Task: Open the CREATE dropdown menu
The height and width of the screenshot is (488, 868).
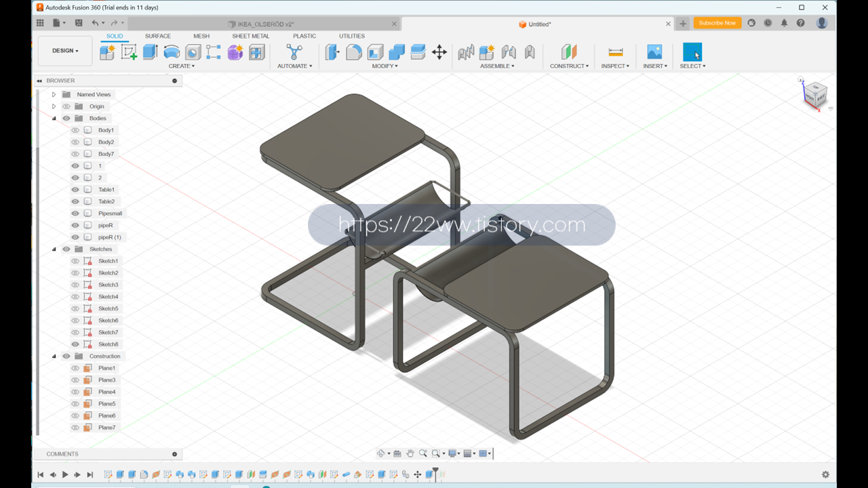Action: coord(182,66)
